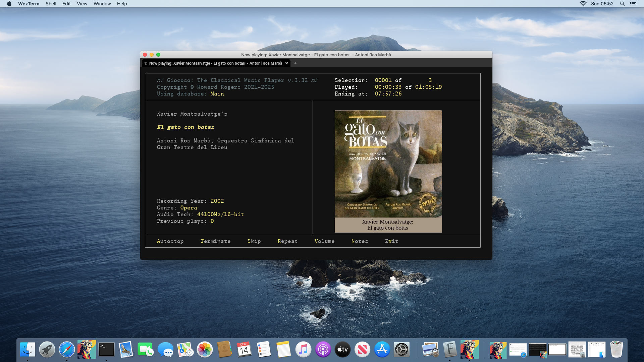Click Skip to skip the current track
Screen dimensions: 644x362
click(254, 241)
